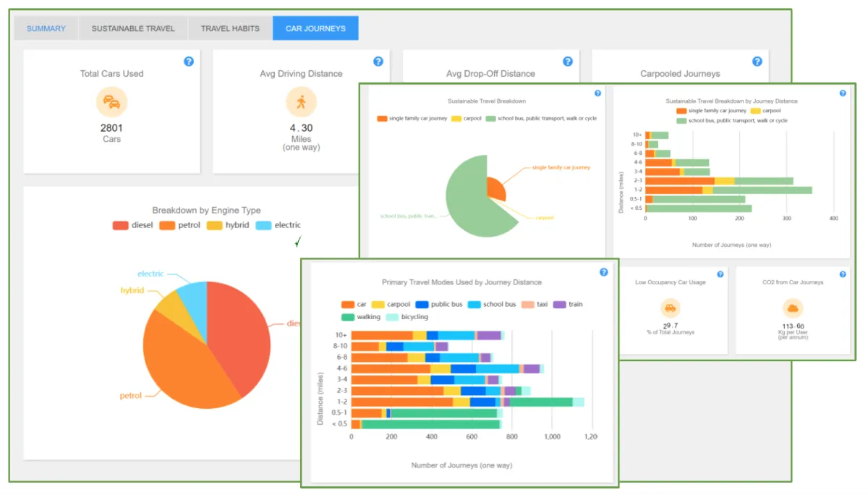Open help icon on Breakdown by Journey Distance
The image size is (868, 495).
[x=842, y=93]
